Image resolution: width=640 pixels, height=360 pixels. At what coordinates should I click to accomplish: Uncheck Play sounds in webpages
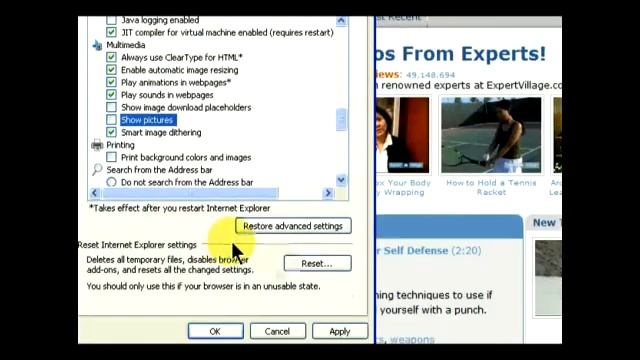111,95
